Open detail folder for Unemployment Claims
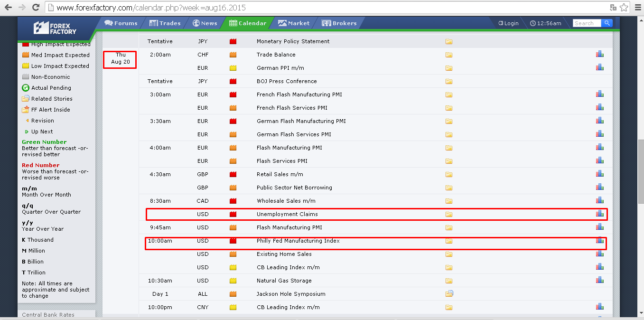Image resolution: width=644 pixels, height=320 pixels. click(448, 215)
